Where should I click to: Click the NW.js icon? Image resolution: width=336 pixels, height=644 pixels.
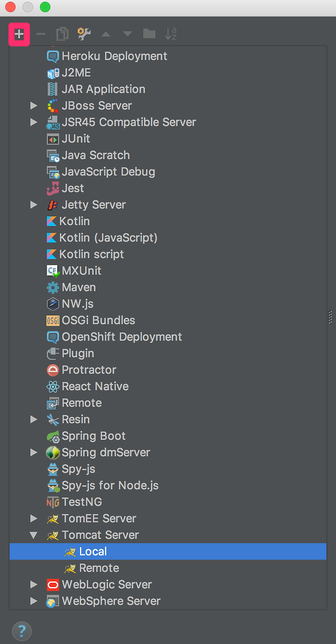point(53,304)
